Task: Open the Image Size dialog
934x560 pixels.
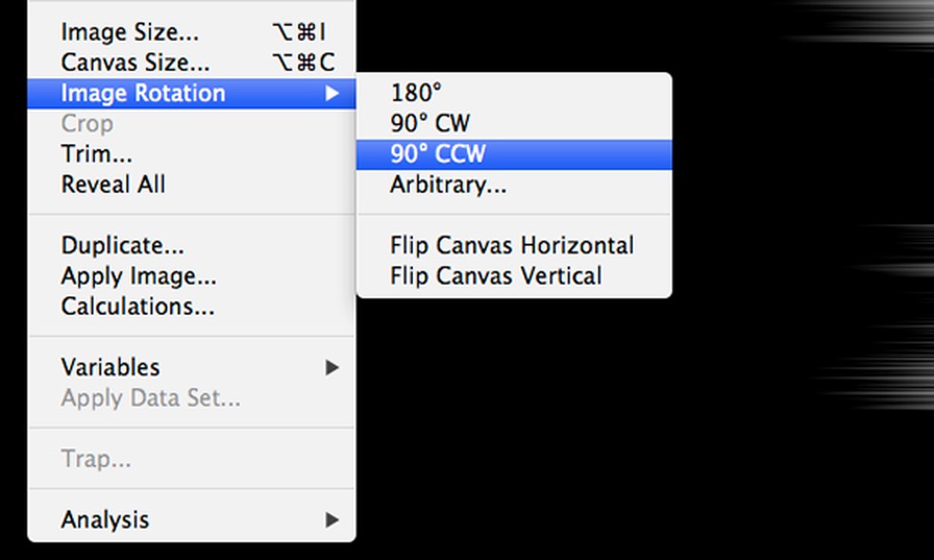Action: pos(130,31)
